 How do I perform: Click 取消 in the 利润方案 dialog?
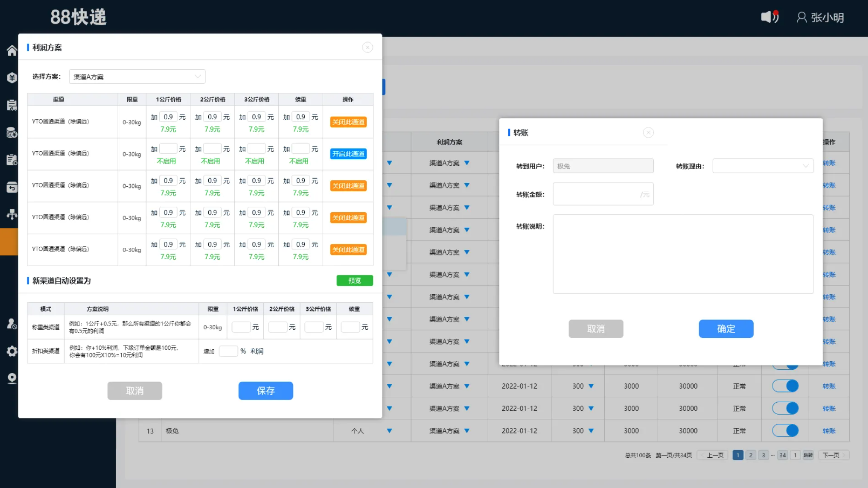coord(135,391)
